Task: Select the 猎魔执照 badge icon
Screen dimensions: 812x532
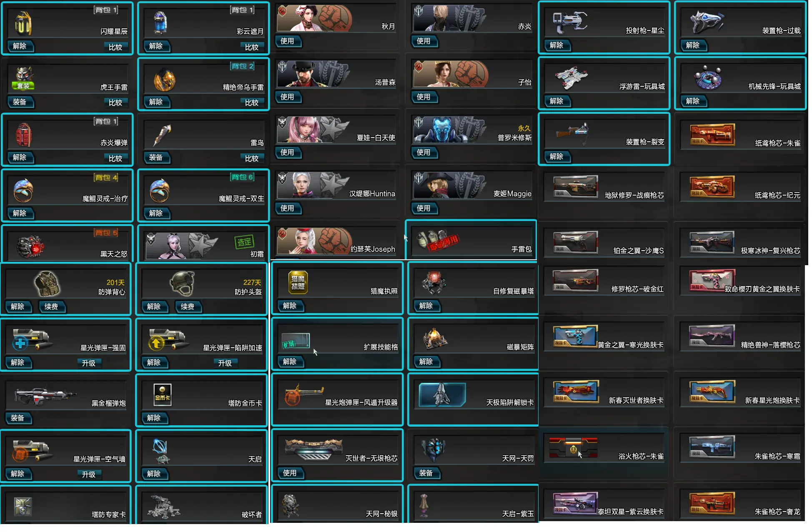Action: [x=298, y=282]
